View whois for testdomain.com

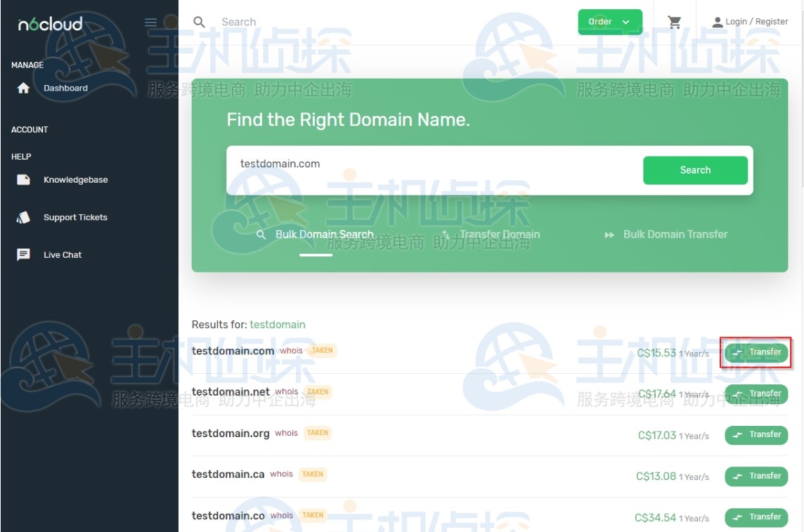291,351
